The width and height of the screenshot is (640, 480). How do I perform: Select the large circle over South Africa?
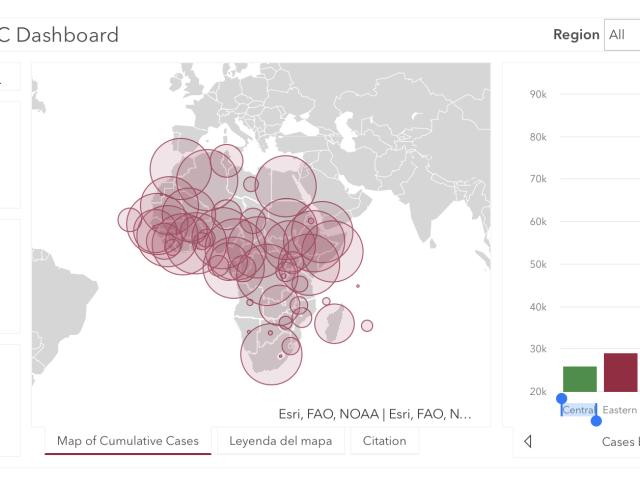click(x=271, y=354)
